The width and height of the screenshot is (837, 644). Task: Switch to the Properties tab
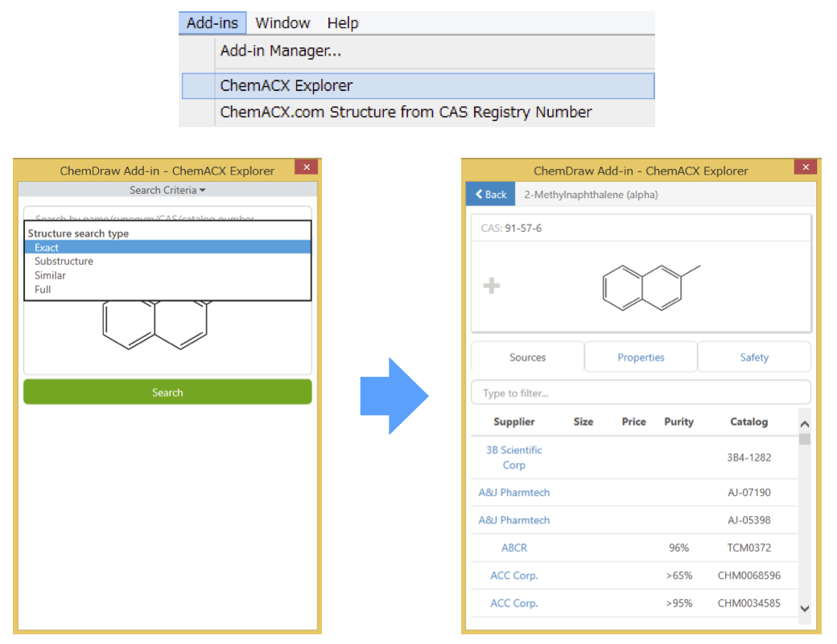[x=640, y=357]
